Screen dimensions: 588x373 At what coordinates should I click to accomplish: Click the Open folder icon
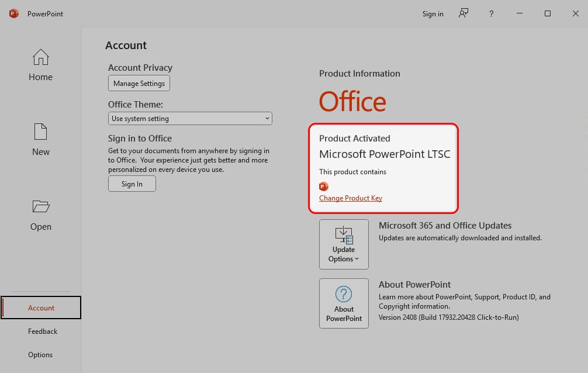click(x=41, y=206)
